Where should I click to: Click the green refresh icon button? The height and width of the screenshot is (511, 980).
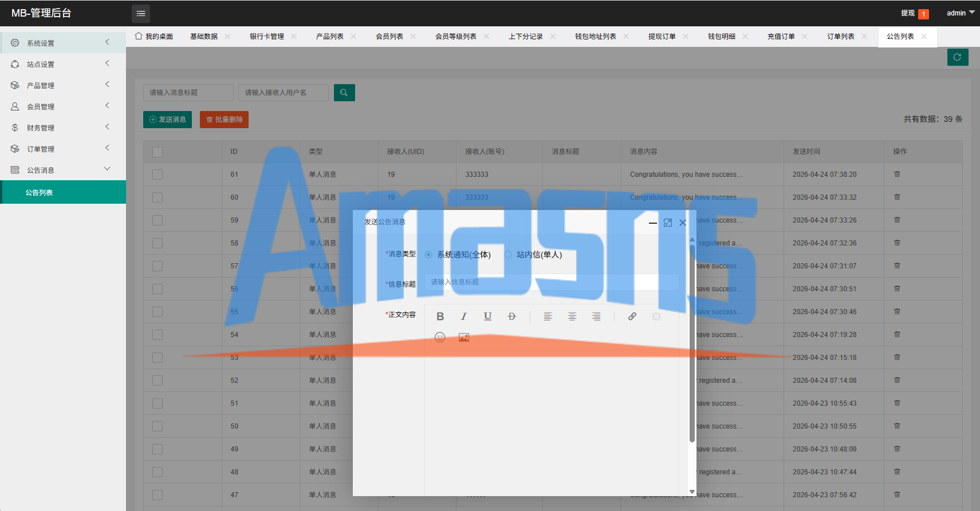coord(958,57)
